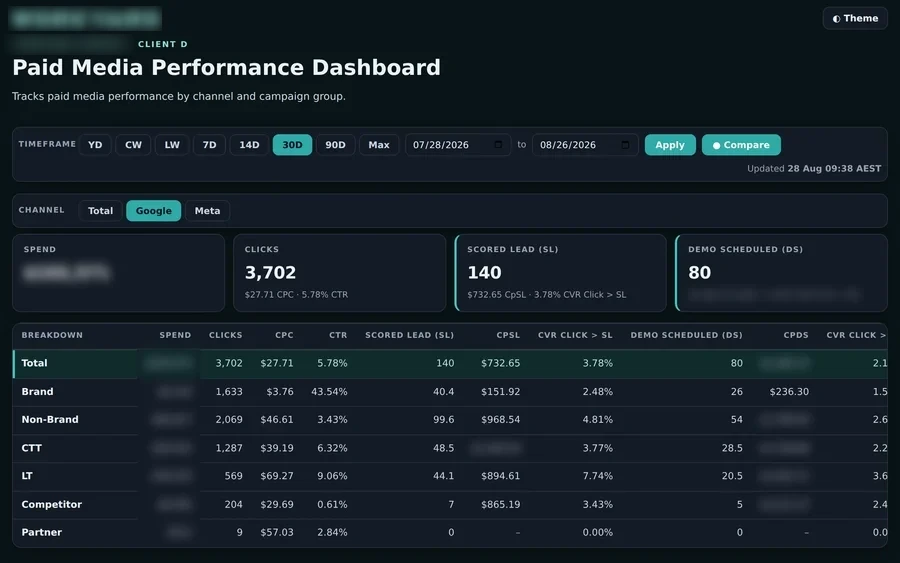Click Brand CPC value $3.76
The height and width of the screenshot is (563, 900).
tap(280, 392)
